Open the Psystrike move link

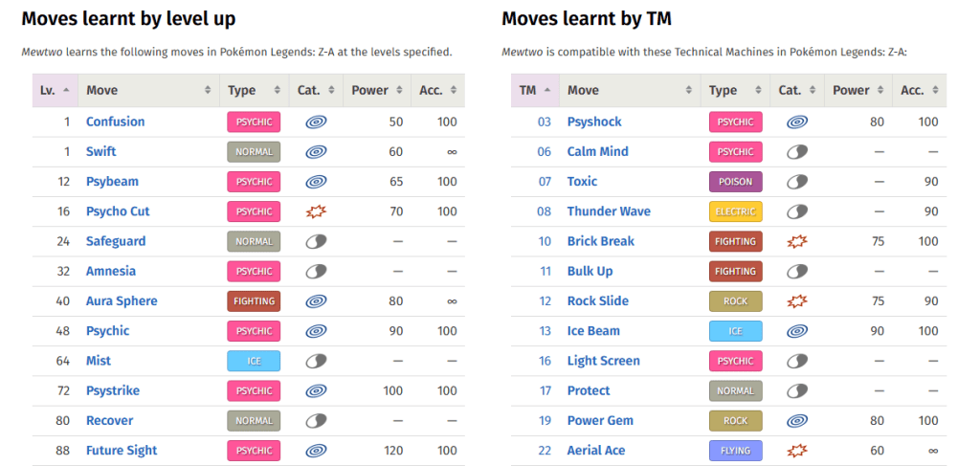click(113, 390)
